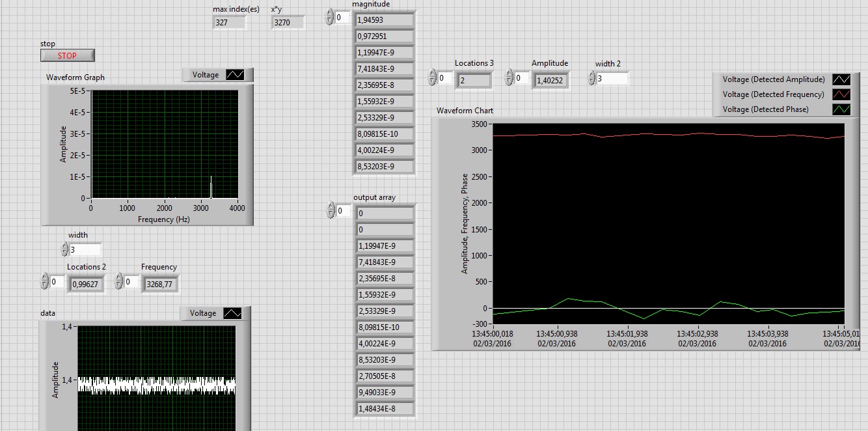Click the width 2 numeric stepper
Viewport: 868px width, 431px height.
[591, 78]
